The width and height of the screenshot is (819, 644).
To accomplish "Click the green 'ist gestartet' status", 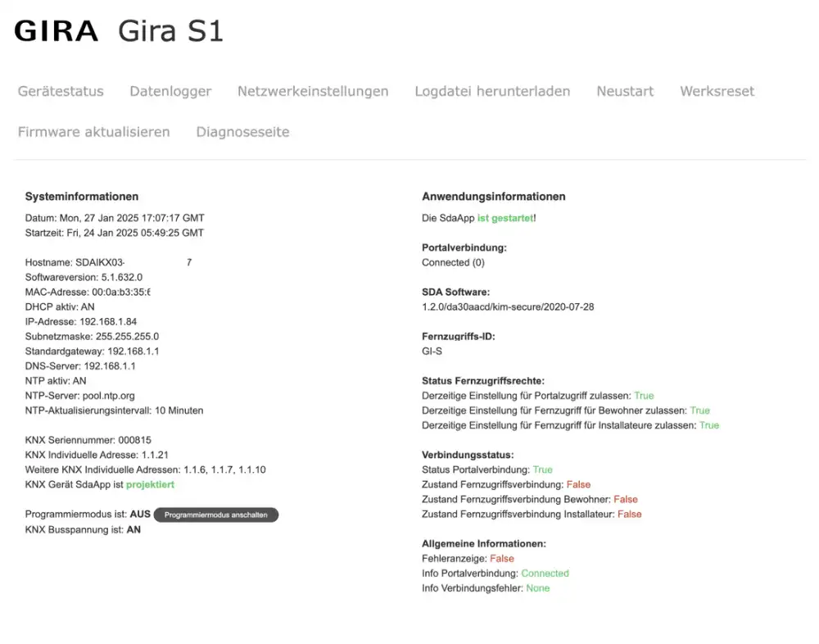I will coord(505,218).
